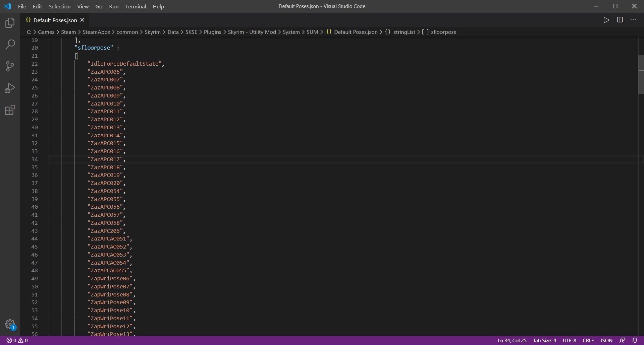
Task: Expand the C: breadcrumb segment
Action: coord(29,32)
